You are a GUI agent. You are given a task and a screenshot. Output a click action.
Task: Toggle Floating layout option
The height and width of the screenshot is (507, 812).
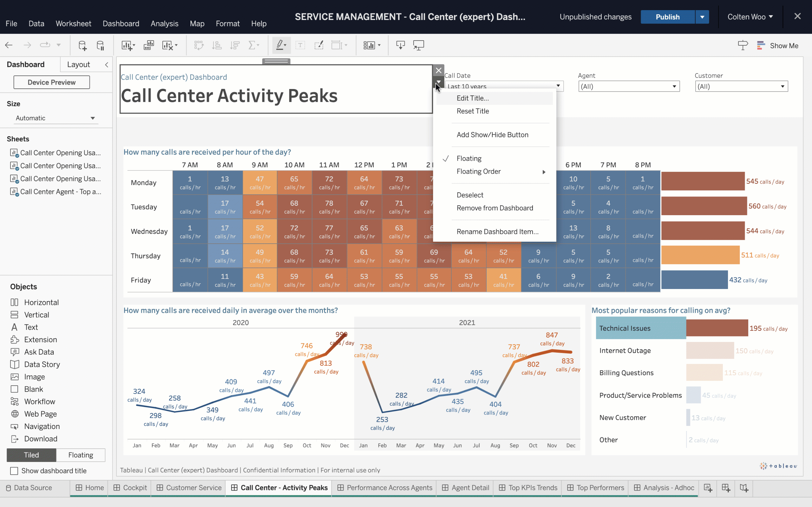[x=469, y=158]
